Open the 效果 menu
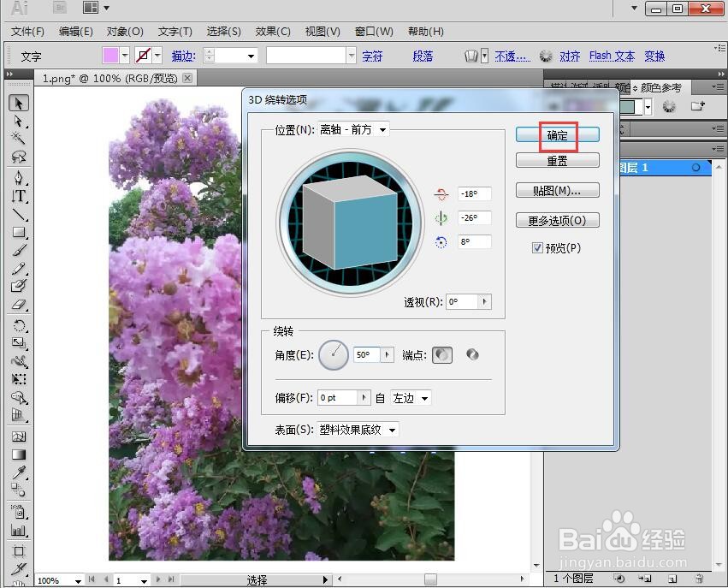This screenshot has width=728, height=588. 272,32
